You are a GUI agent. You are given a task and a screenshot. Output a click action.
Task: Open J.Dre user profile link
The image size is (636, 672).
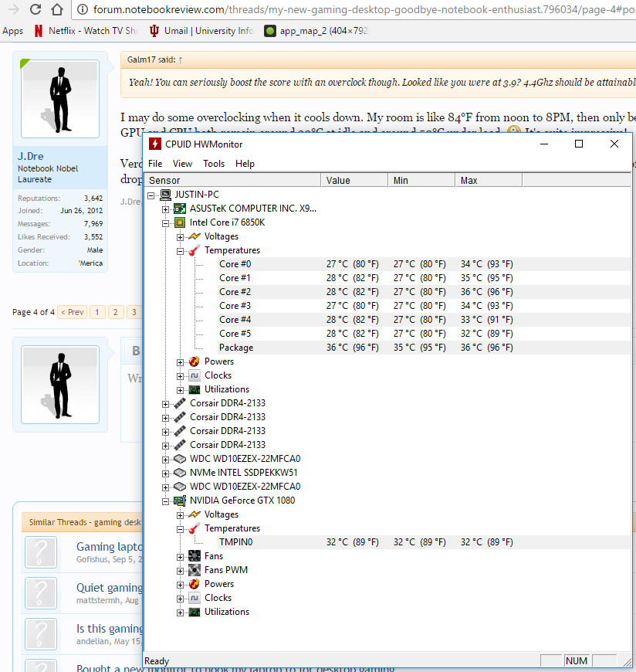coord(30,156)
